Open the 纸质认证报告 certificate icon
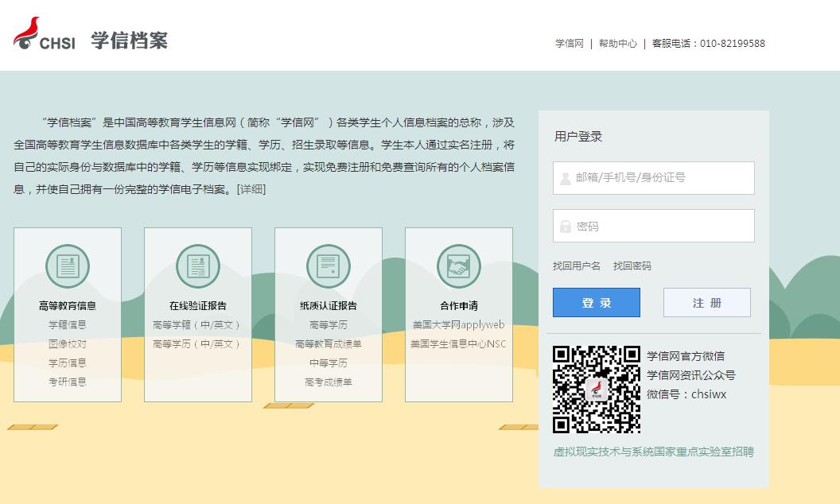Viewport: 840px width, 504px height. [x=329, y=266]
